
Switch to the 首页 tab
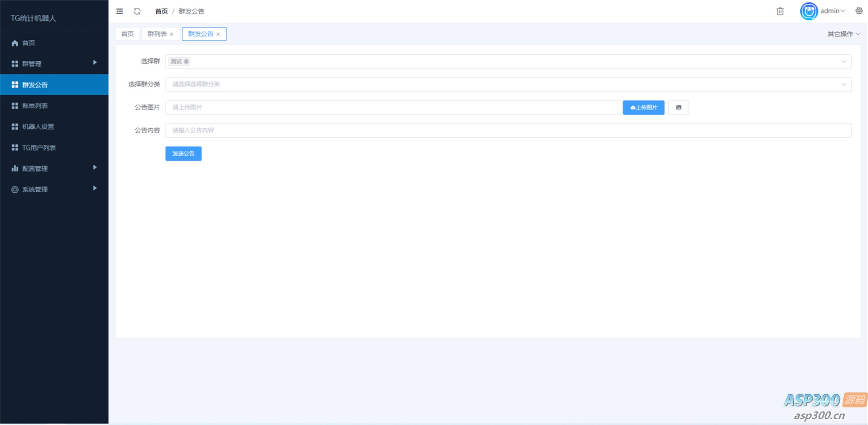[128, 34]
